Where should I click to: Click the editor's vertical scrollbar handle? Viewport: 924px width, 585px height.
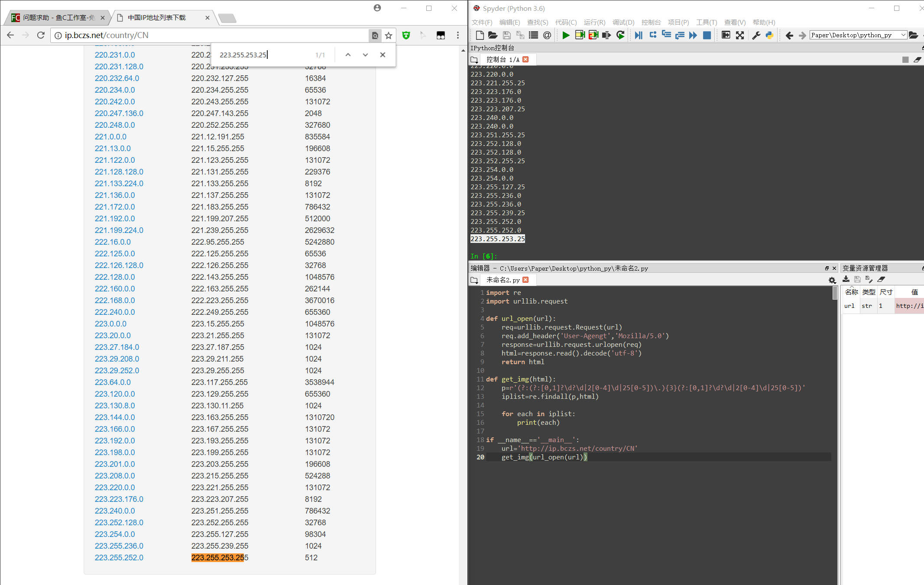pos(835,293)
